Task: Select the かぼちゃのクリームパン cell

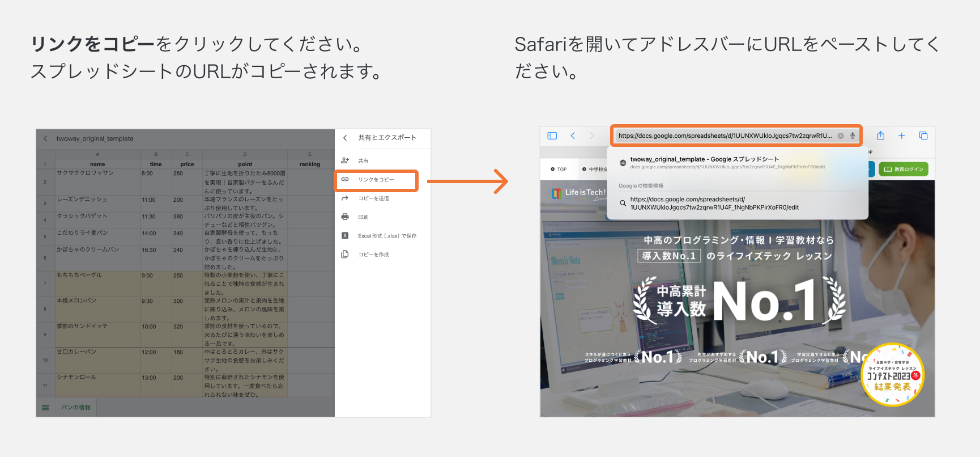Action: (x=97, y=258)
